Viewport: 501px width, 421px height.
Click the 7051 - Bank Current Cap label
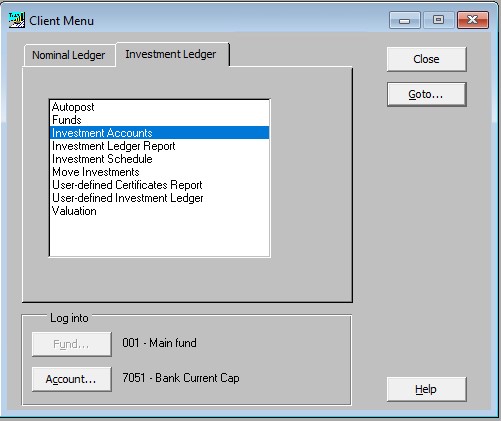click(181, 378)
